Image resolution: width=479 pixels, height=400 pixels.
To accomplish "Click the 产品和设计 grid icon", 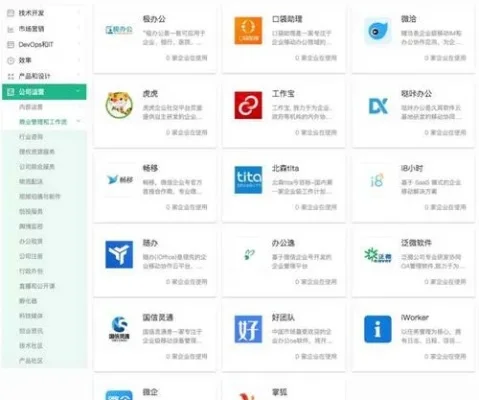I will click(x=11, y=76).
